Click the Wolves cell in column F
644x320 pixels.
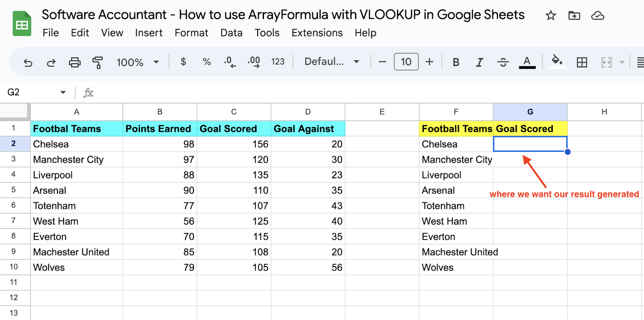coord(456,267)
